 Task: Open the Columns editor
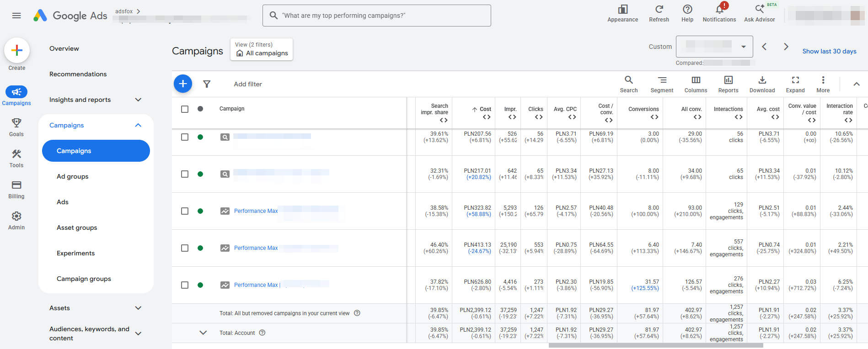tap(696, 84)
